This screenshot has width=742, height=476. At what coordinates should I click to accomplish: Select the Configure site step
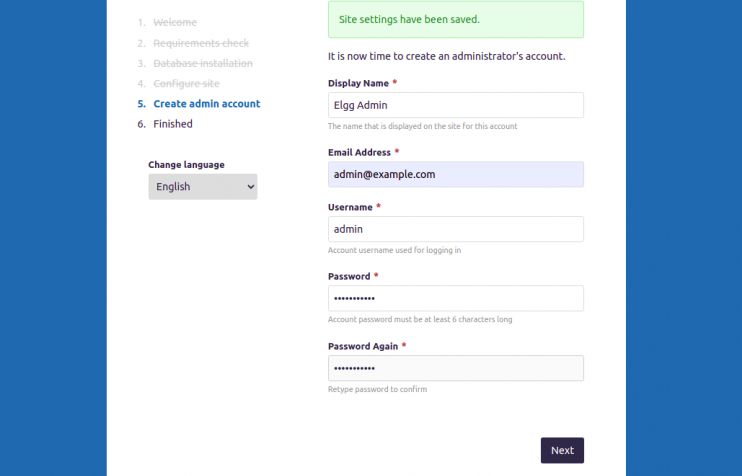186,83
